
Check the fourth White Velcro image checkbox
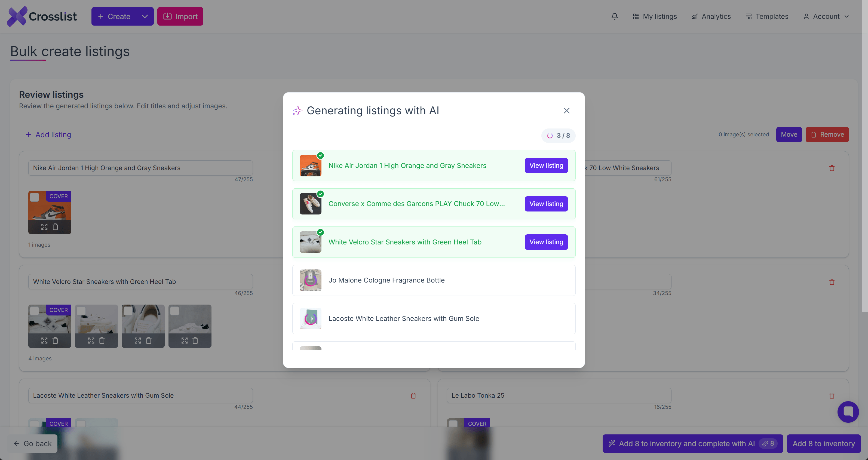click(174, 311)
